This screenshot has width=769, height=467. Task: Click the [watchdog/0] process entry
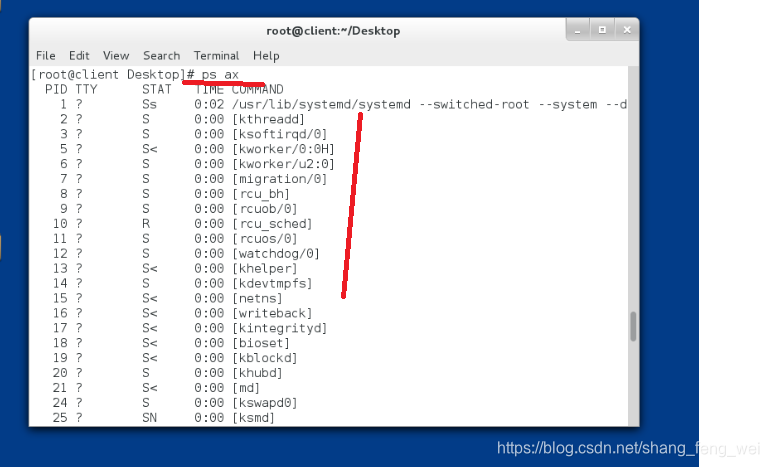click(x=276, y=254)
